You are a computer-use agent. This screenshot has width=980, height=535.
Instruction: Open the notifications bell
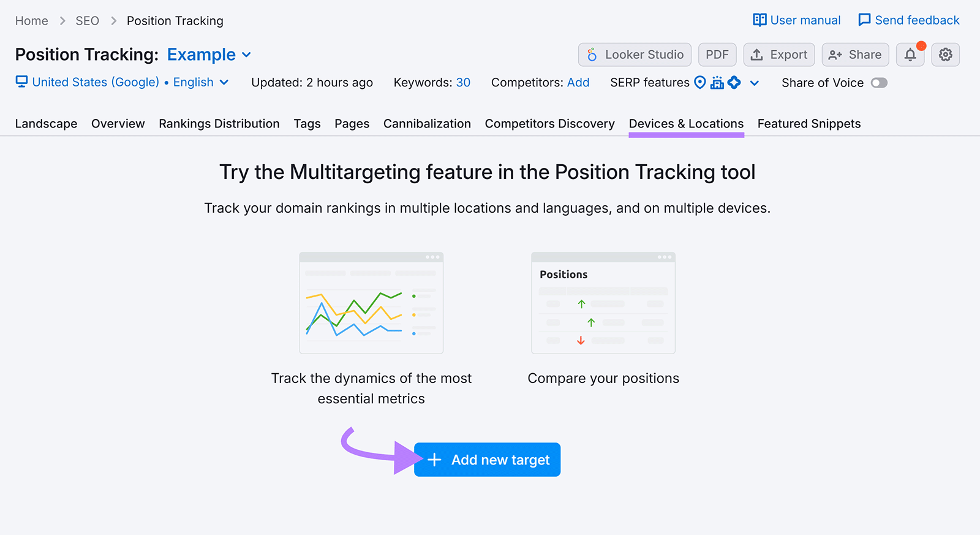910,55
